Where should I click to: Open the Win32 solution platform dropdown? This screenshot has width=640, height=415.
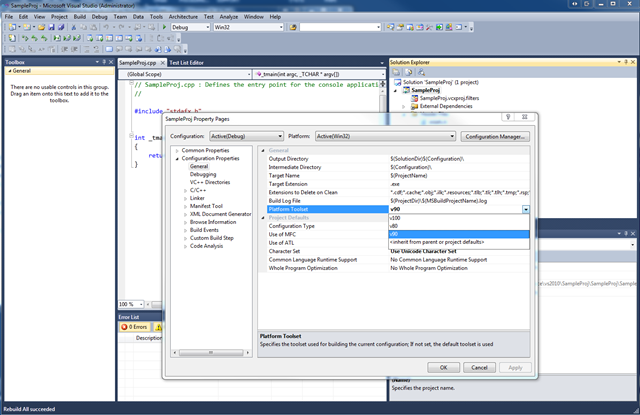(281, 27)
